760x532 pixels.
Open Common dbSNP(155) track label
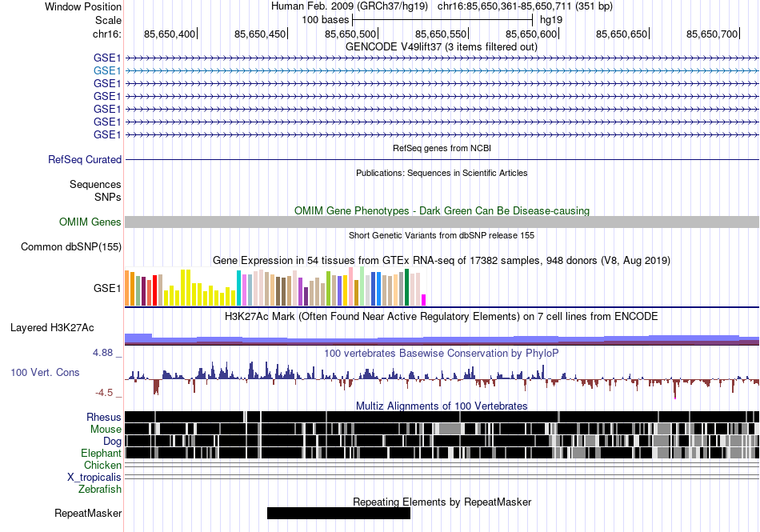point(71,246)
